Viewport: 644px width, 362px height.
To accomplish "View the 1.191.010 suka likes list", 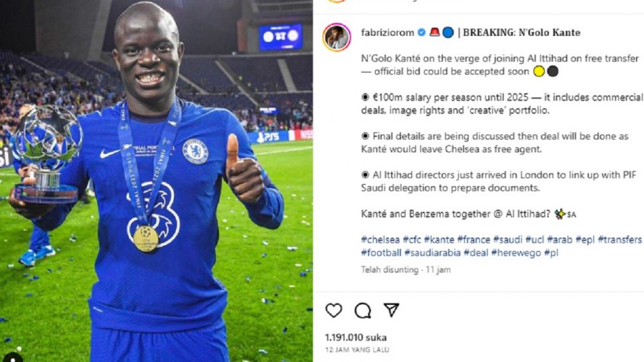I will pos(356,338).
